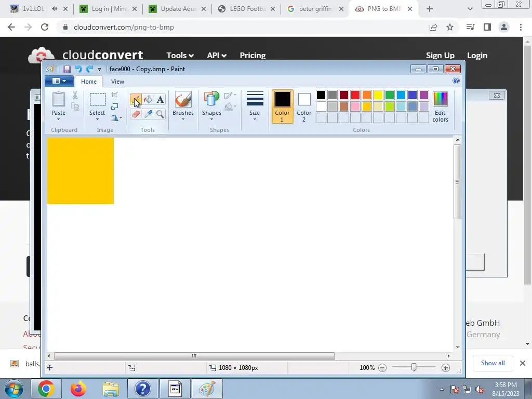Click the Copy icon in Clipboard group
Image resolution: width=532 pixels, height=399 pixels.
(75, 107)
